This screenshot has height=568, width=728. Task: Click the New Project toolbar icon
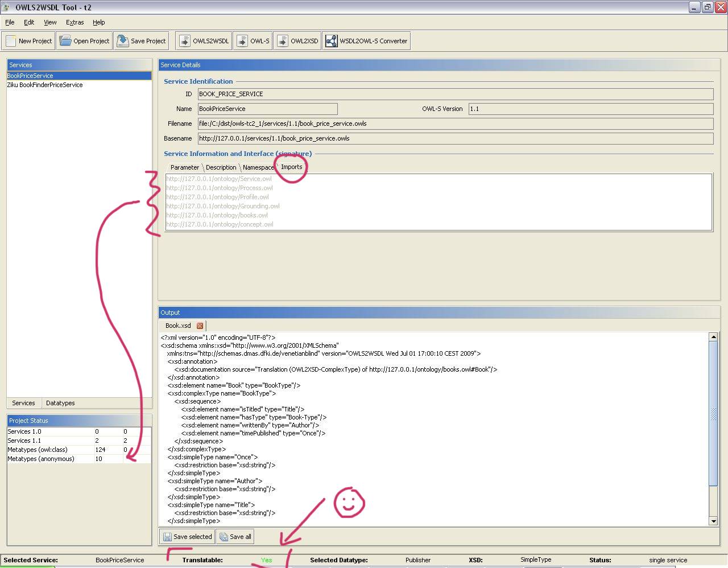point(10,40)
